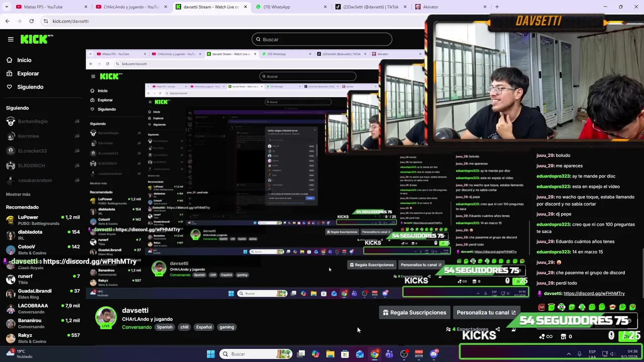
Task: Open the Windows Start menu
Action: pos(210,354)
